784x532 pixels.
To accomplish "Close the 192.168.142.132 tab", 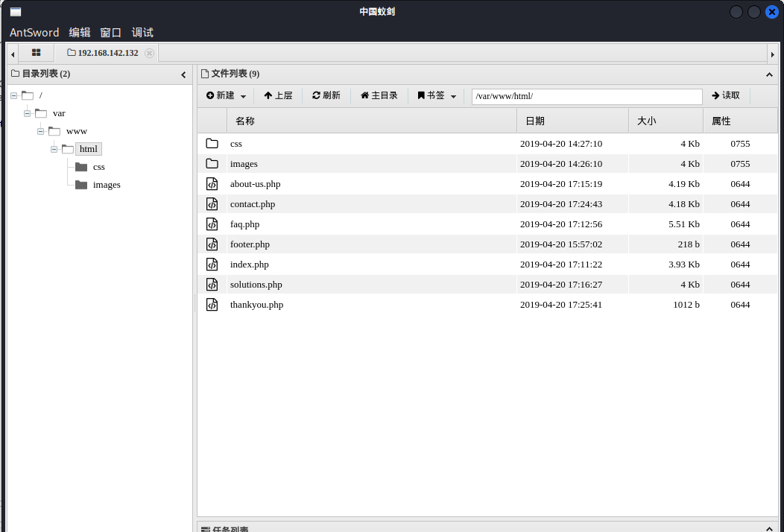I will coord(149,53).
